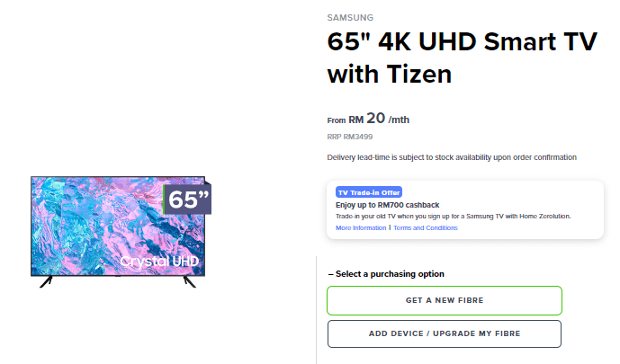Click the Crystal UHD logo on the screen

tap(158, 260)
